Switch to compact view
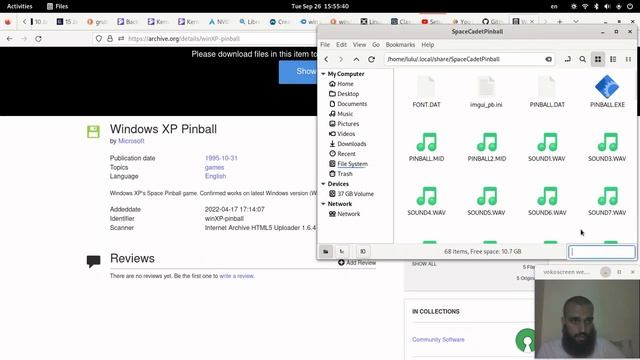 [x=628, y=59]
